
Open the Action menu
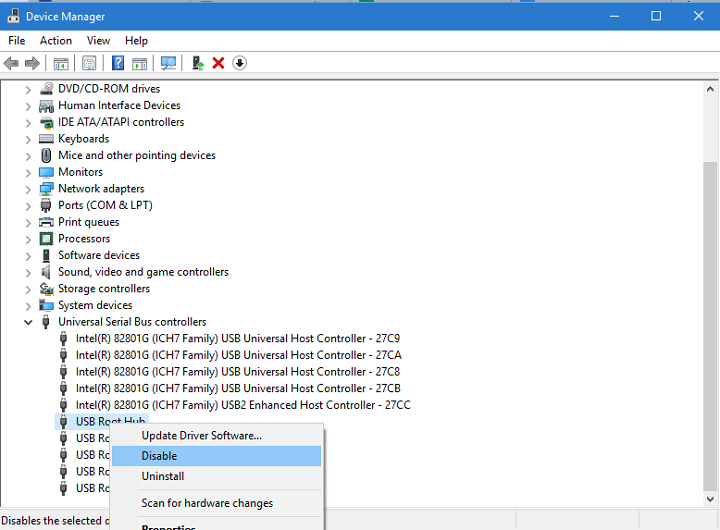click(x=56, y=40)
